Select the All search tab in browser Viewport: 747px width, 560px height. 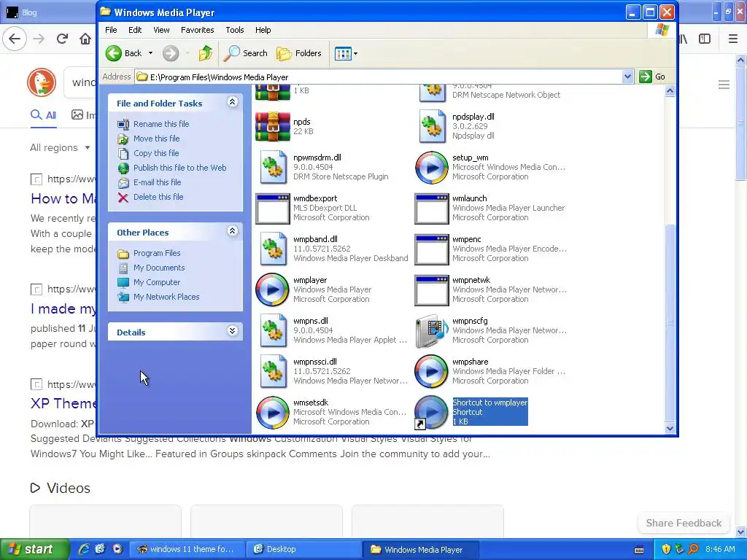tap(43, 115)
